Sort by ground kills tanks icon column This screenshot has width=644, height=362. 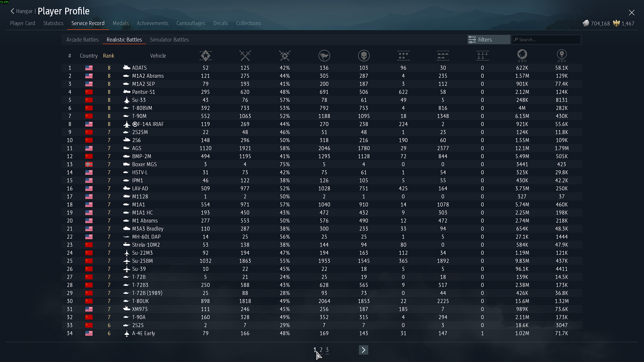[443, 56]
